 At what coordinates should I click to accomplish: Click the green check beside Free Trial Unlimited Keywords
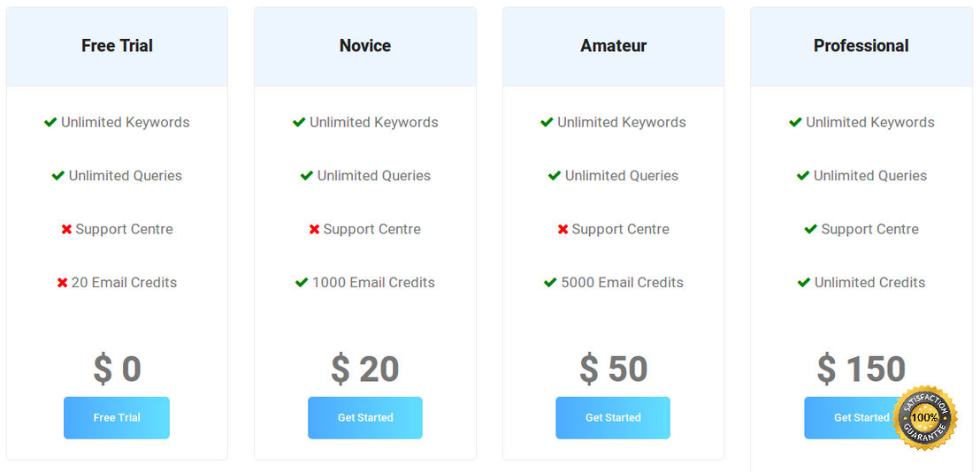click(50, 122)
